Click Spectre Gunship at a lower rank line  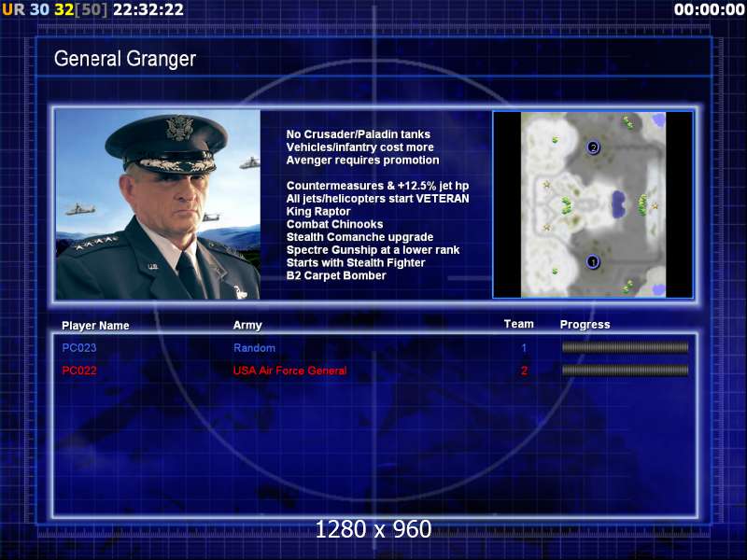coord(373,250)
